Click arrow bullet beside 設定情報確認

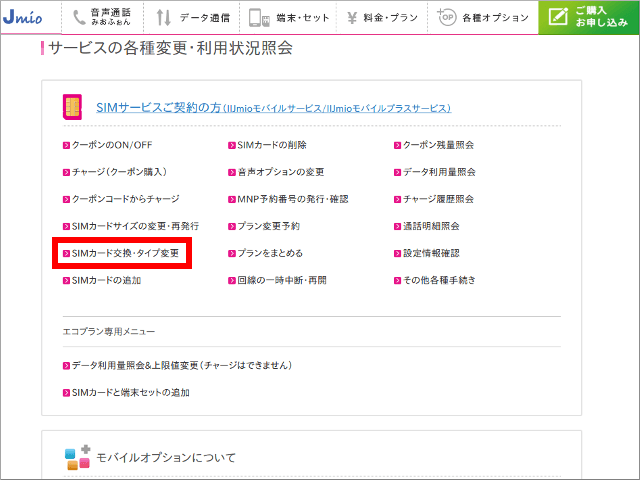pyautogui.click(x=398, y=253)
